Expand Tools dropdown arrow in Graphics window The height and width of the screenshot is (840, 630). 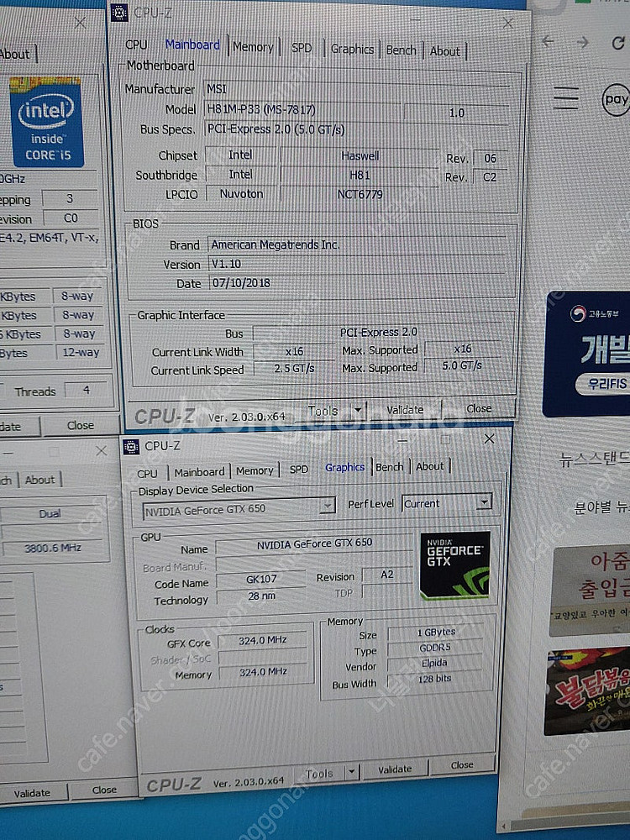coord(351,772)
